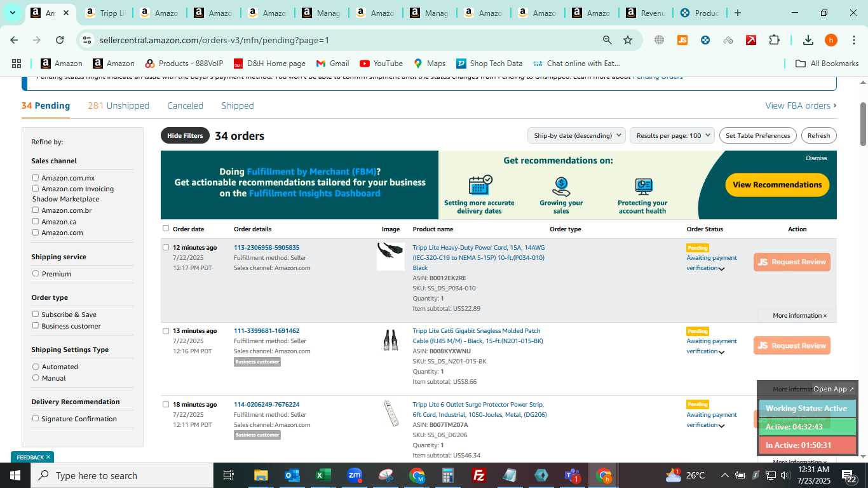868x488 pixels.
Task: Check the Amazon.ca sales channel filter
Action: click(36, 221)
